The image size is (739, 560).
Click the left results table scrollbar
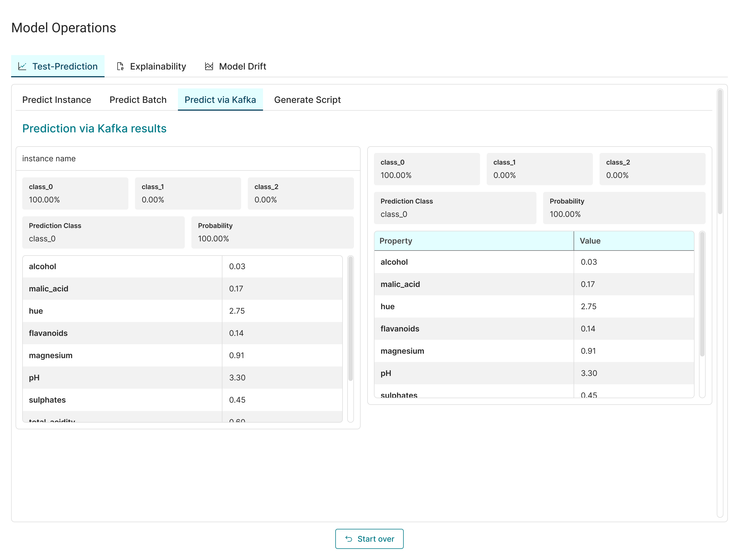[x=351, y=319]
